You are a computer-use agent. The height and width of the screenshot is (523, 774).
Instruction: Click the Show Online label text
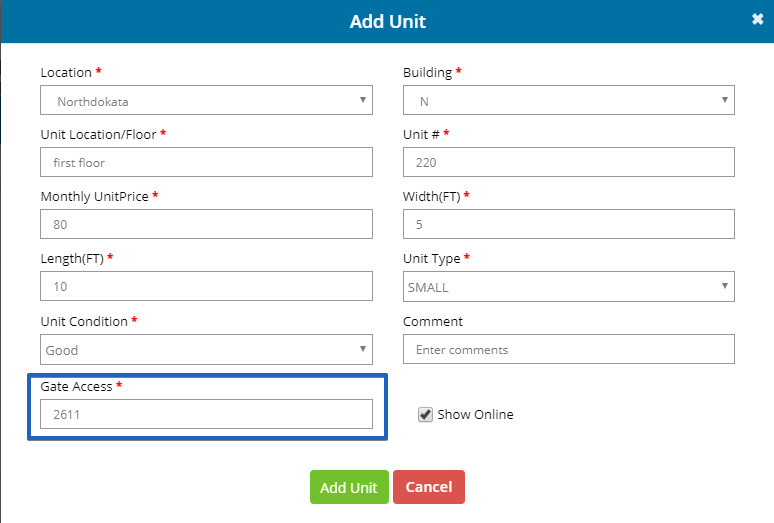pos(475,414)
